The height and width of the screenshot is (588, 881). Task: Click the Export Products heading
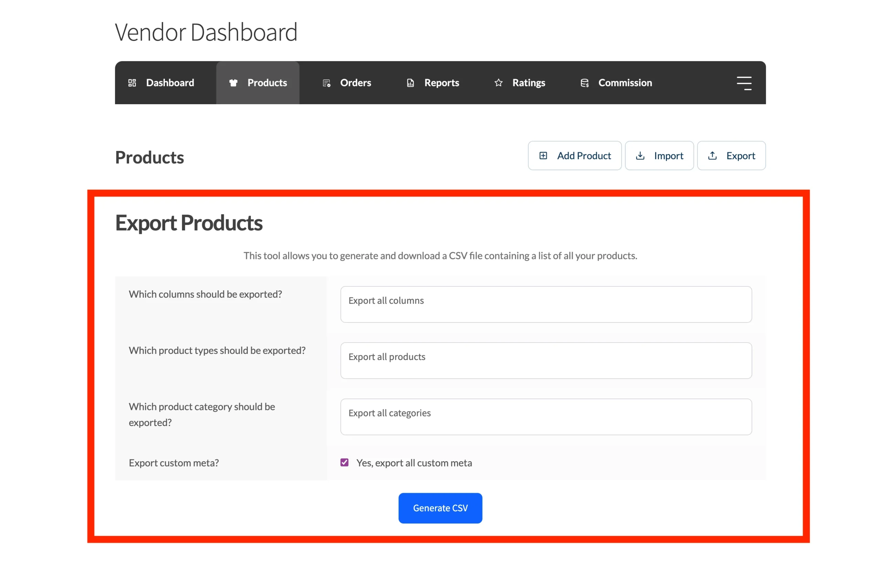click(x=189, y=223)
